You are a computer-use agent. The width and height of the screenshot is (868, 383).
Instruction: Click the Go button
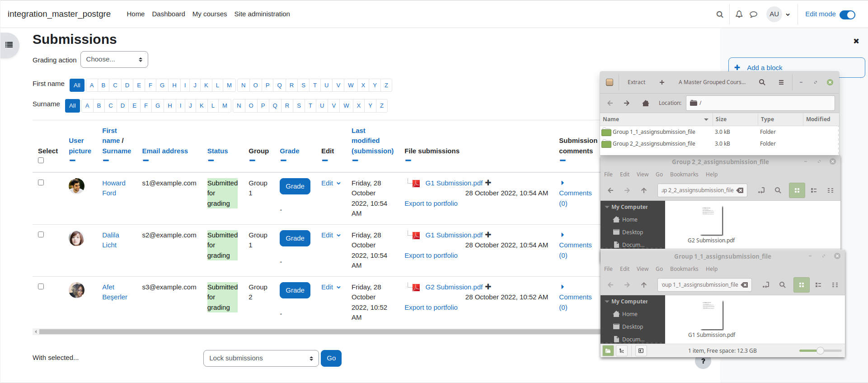[x=331, y=359]
